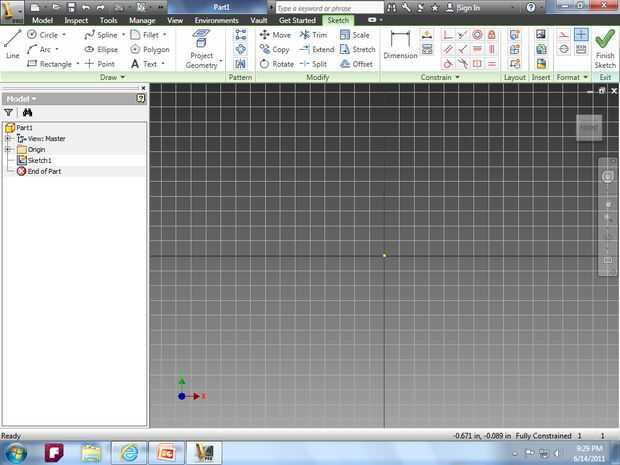Switch to the Model tab

click(42, 20)
